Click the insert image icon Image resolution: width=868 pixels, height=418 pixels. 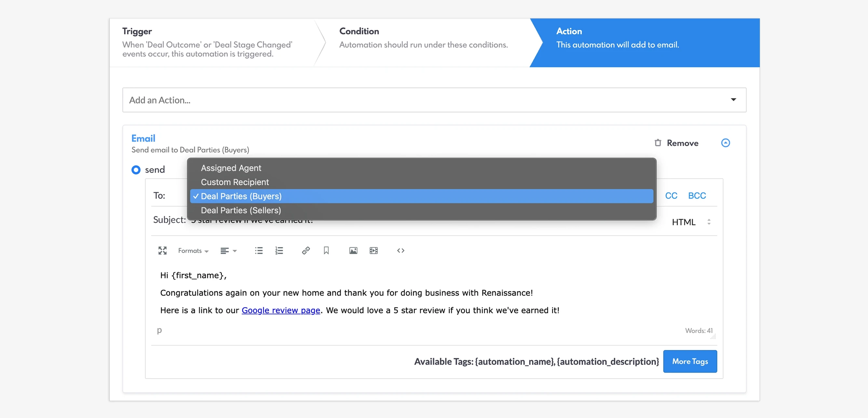(x=353, y=250)
